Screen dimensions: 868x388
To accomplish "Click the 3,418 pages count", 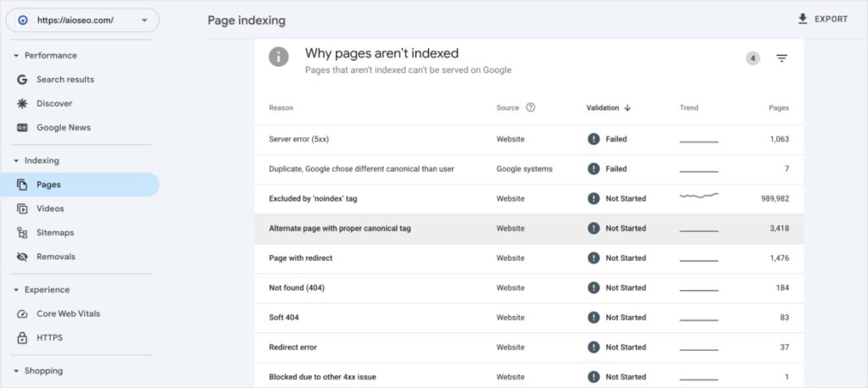I will tap(780, 228).
